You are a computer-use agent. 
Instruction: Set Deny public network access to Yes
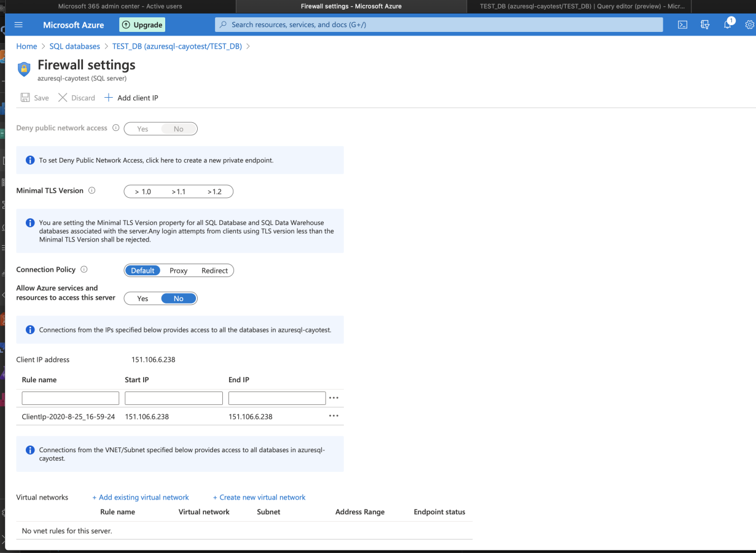(142, 129)
